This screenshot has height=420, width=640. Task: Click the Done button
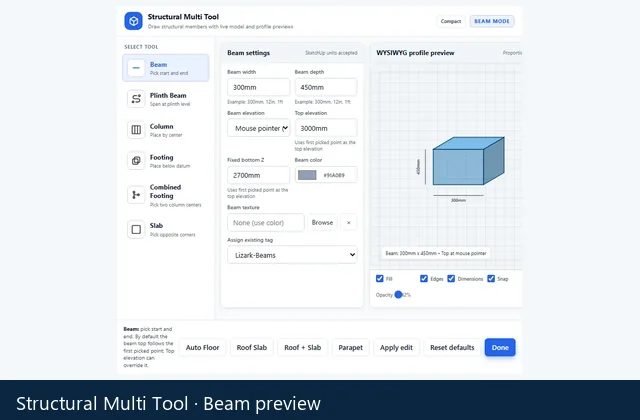coord(500,347)
